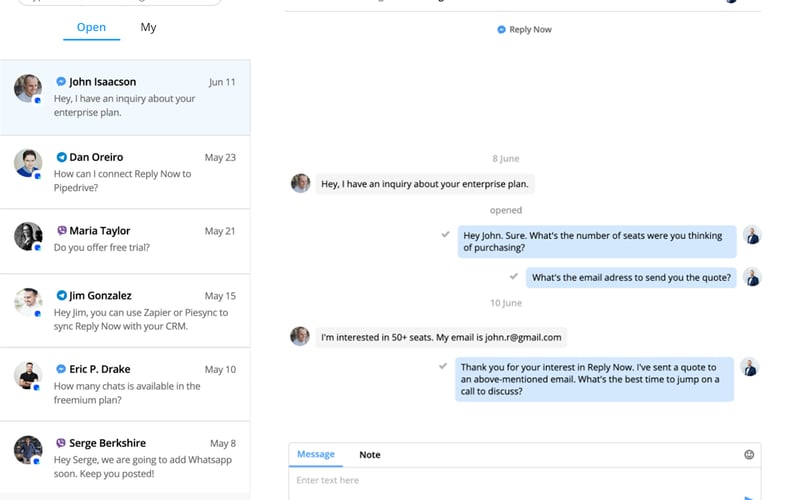The width and height of the screenshot is (800, 500).
Task: Click Serge Berkshire's avatar thumbnail
Action: 27,449
